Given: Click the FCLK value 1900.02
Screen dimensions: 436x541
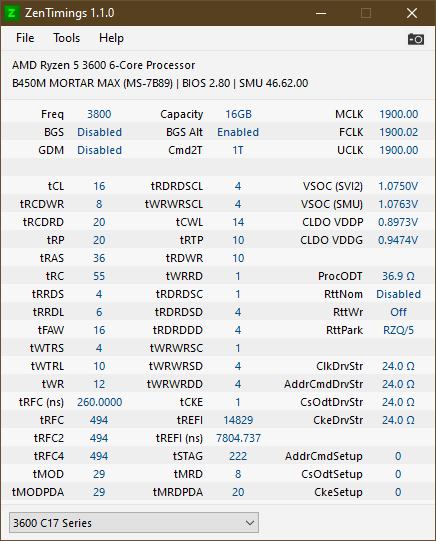Looking at the screenshot, I should click(398, 132).
